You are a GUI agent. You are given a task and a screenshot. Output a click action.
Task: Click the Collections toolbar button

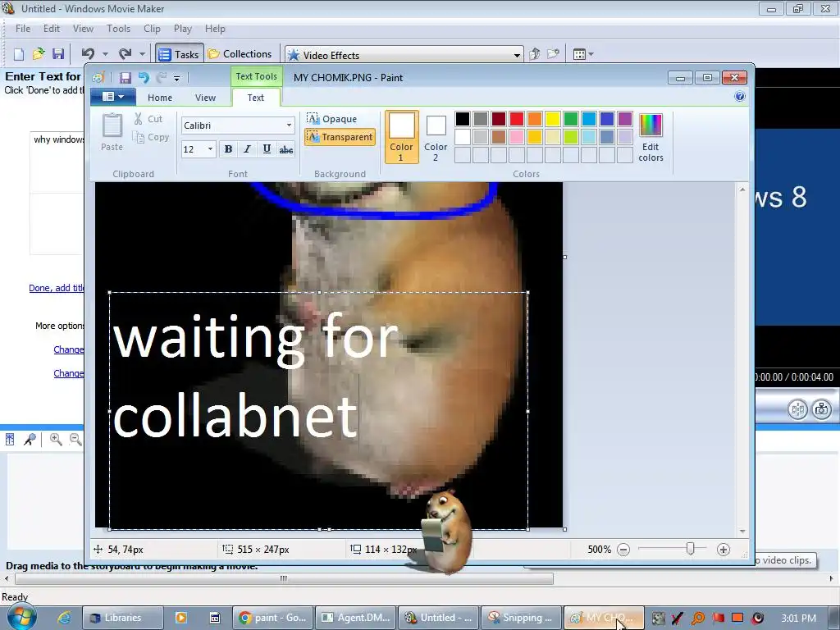[x=240, y=54]
